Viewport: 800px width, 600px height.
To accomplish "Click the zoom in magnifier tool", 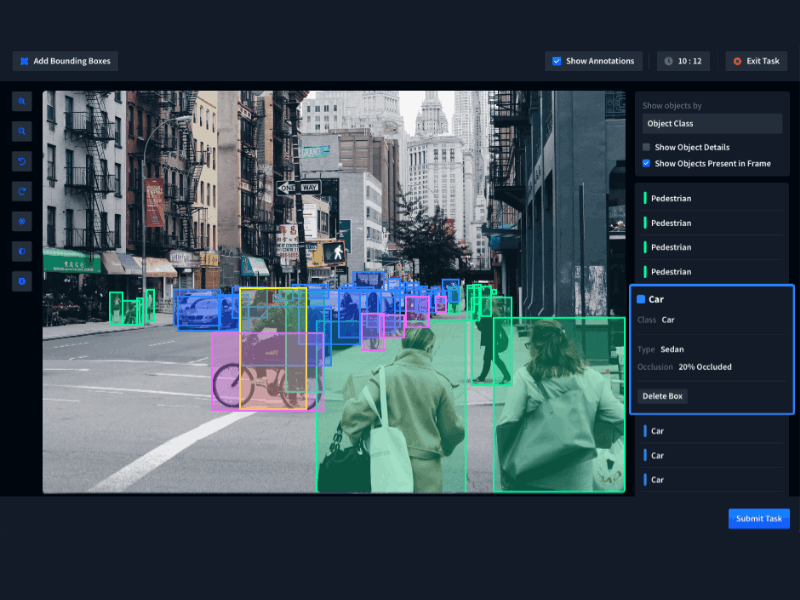I will click(22, 101).
